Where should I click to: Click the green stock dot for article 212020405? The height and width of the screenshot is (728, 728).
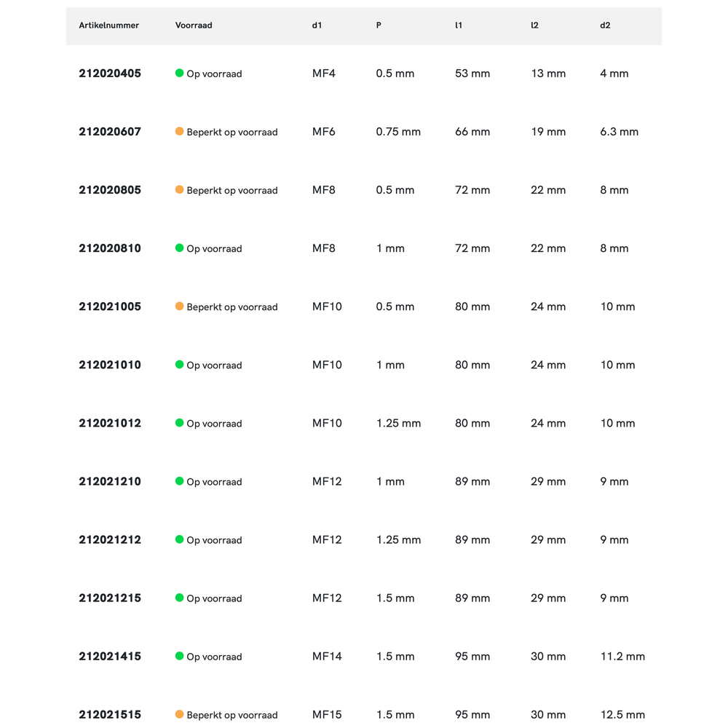pos(179,73)
